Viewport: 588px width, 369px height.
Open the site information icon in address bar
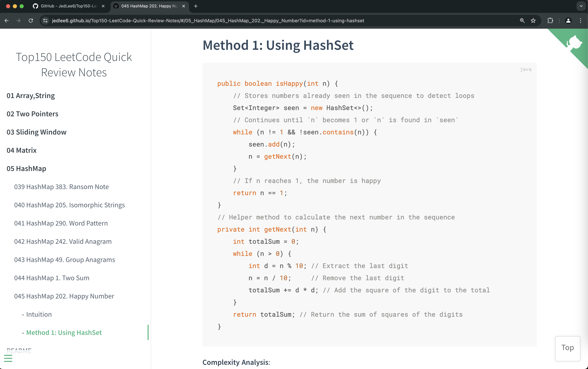[x=45, y=21]
